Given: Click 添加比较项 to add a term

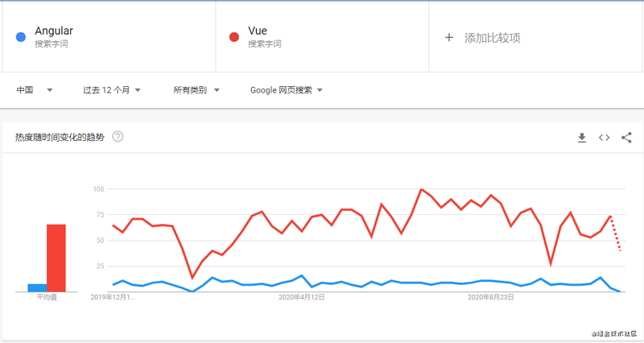Looking at the screenshot, I should tap(492, 38).
